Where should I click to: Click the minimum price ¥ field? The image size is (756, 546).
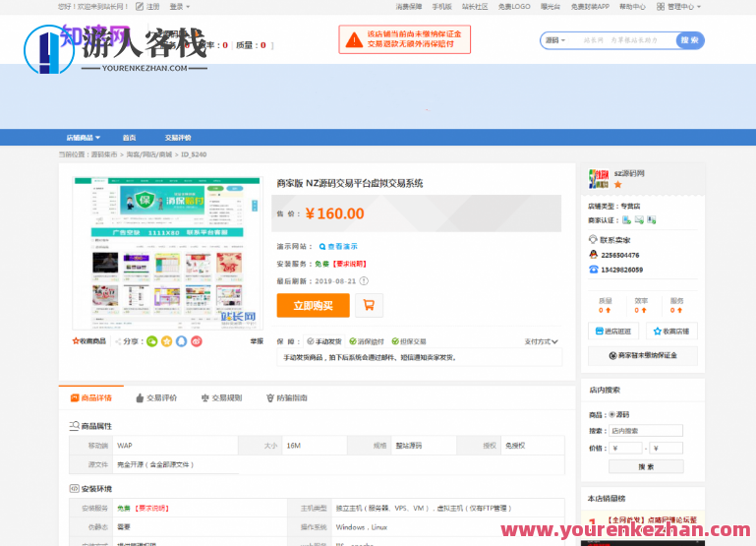click(626, 448)
